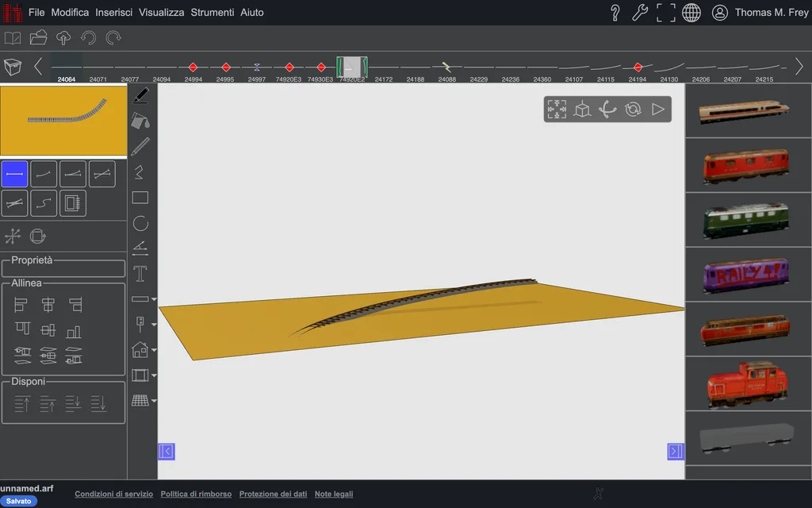Toggle full screen mode icon
812x508 pixels.
click(x=665, y=13)
